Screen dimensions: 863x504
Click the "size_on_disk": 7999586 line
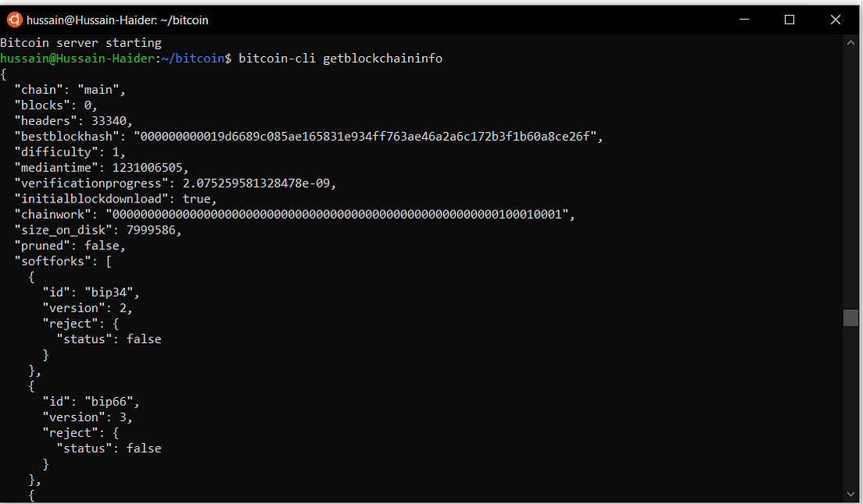pos(98,230)
